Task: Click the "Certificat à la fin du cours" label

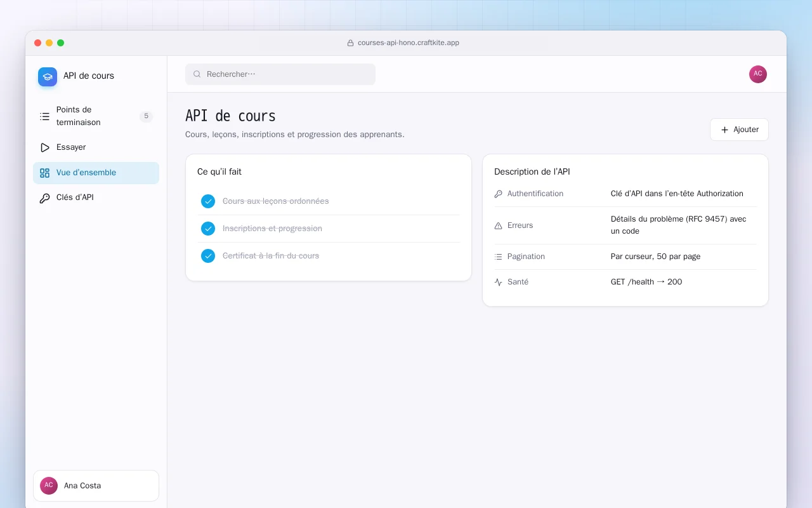Action: click(271, 256)
